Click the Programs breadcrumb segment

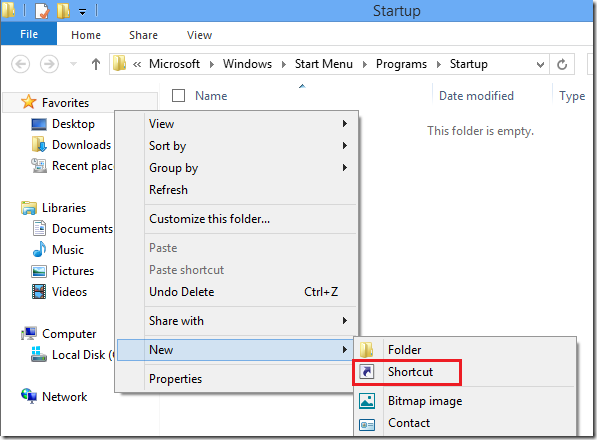click(x=401, y=64)
